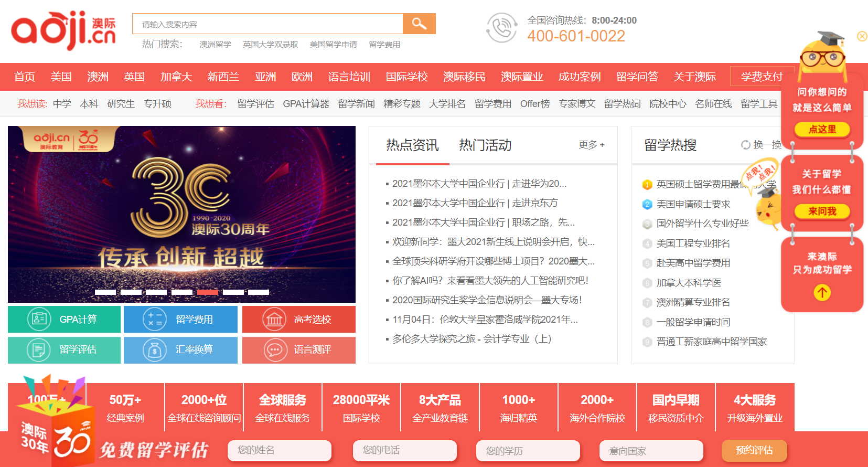Click the 汇率换算 money bag icon

(155, 349)
